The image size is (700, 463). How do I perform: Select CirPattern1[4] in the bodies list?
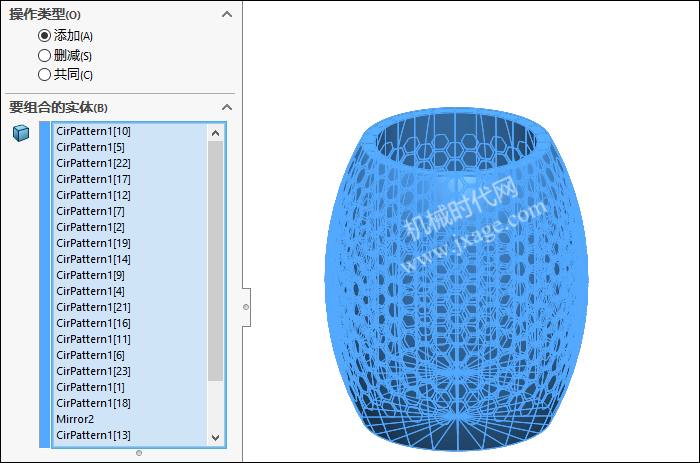point(130,291)
